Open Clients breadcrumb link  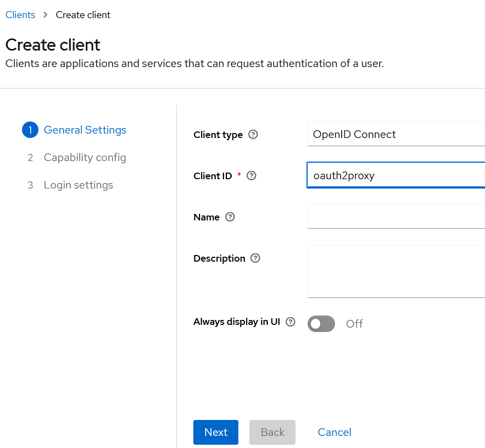(20, 15)
